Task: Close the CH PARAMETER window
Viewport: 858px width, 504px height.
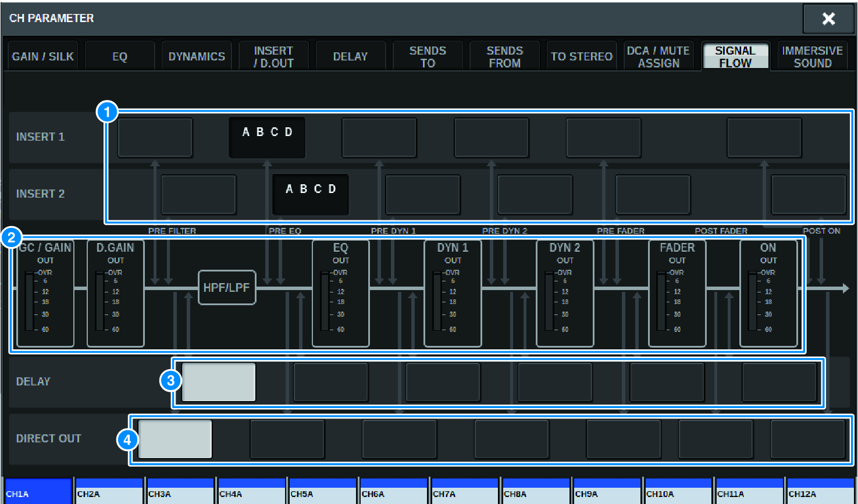Action: 828,19
